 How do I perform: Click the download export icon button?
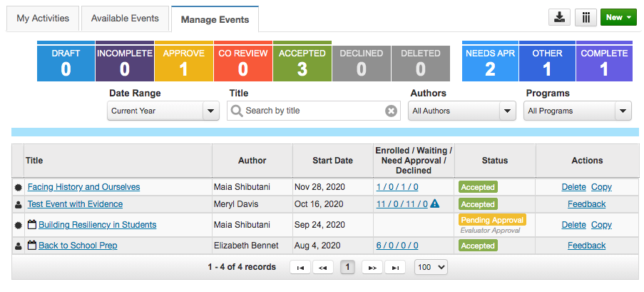point(560,18)
